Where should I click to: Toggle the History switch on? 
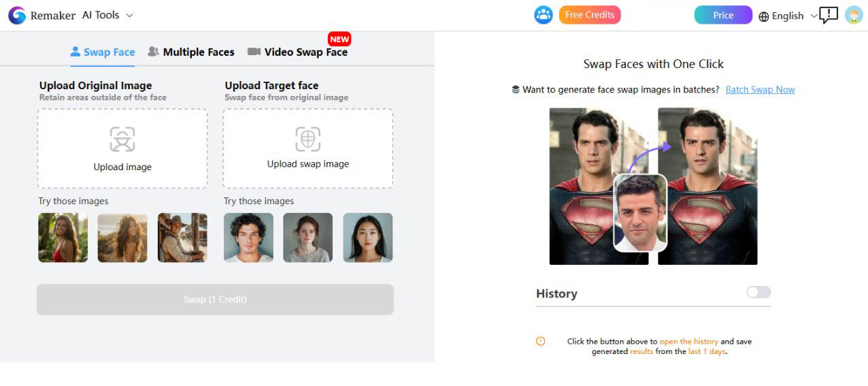[x=758, y=292]
